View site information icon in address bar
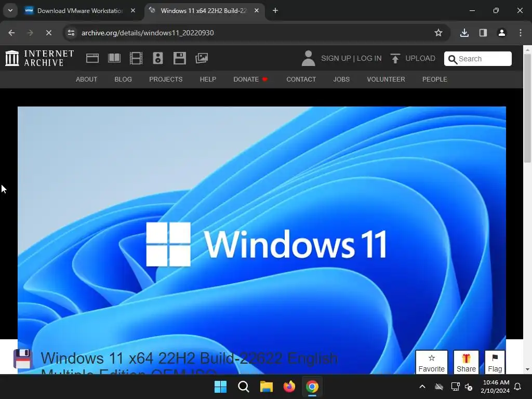Image resolution: width=532 pixels, height=399 pixels. pos(71,33)
